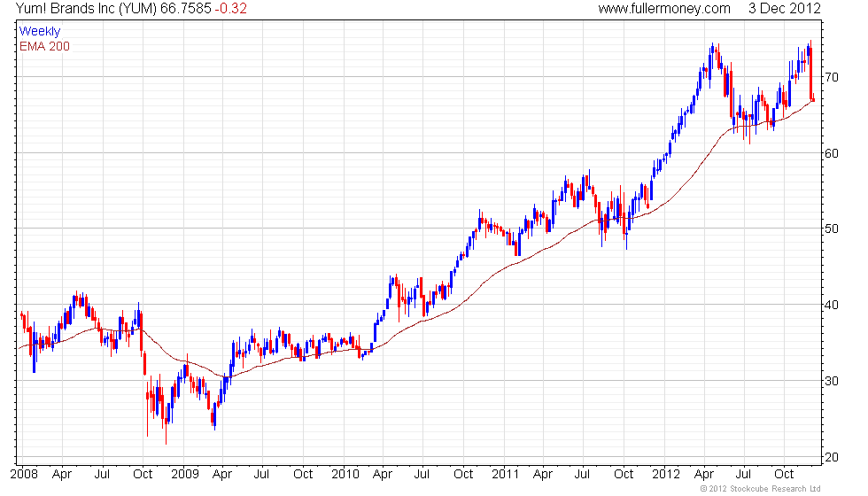868x496 pixels.
Task: Click the x-axis label 2009
Action: tap(185, 474)
